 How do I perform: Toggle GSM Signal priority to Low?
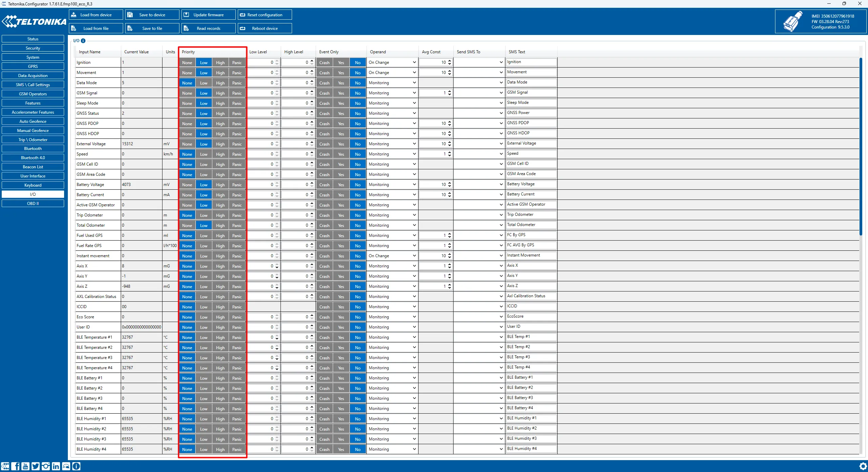point(203,93)
